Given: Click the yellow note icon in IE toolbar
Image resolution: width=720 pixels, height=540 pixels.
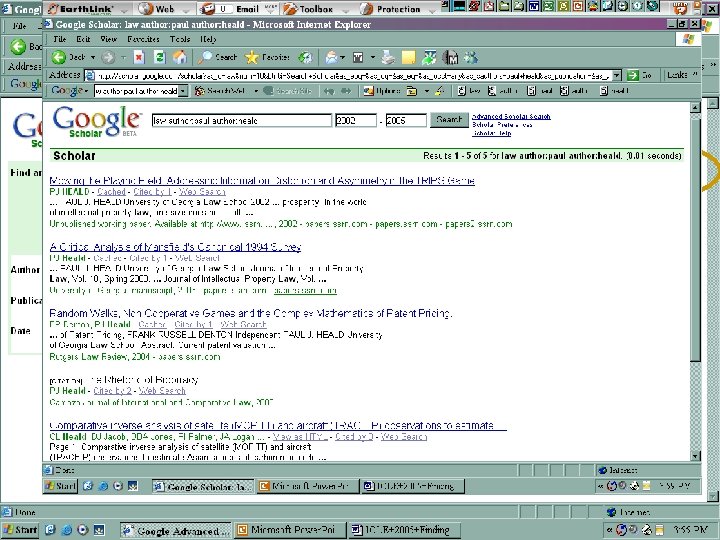Looking at the screenshot, I should [x=408, y=57].
